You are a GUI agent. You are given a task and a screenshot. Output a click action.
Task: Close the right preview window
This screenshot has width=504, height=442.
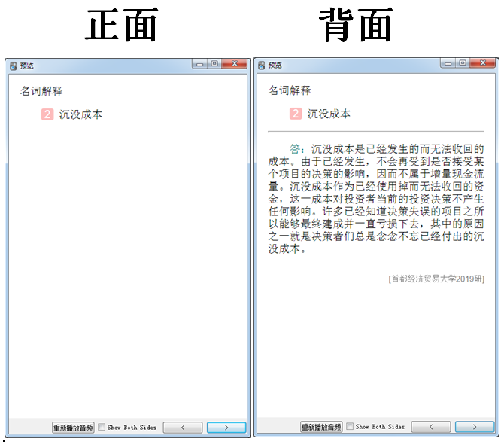tap(483, 63)
